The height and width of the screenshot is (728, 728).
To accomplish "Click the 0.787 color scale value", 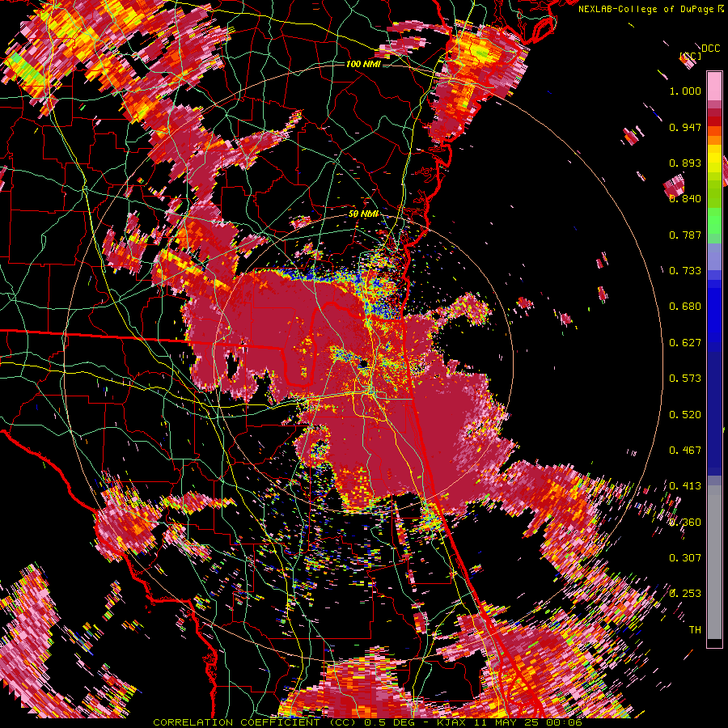I will click(685, 235).
